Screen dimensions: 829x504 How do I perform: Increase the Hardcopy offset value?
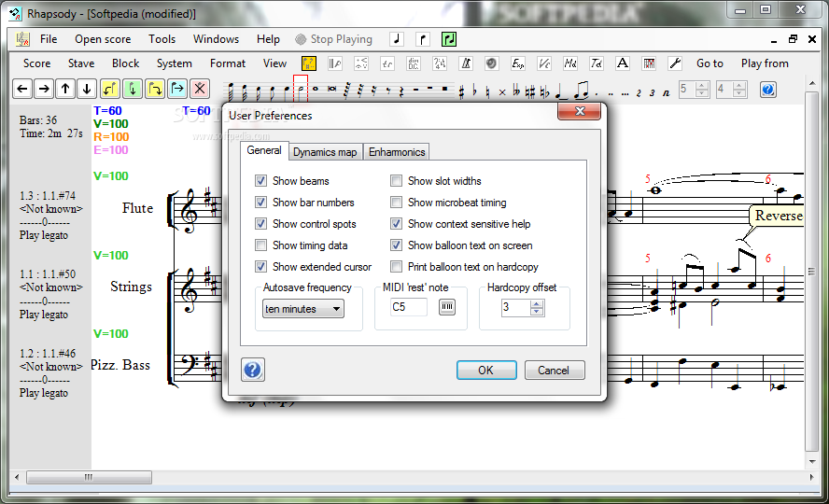coord(537,303)
